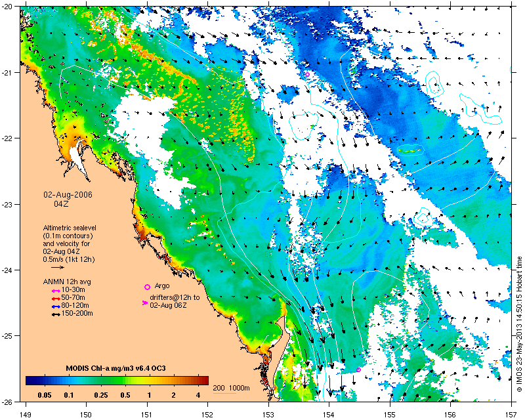This screenshot has width=525, height=420.
Task: Click the cyan line under the 200 1000m label
Action: [x=224, y=393]
